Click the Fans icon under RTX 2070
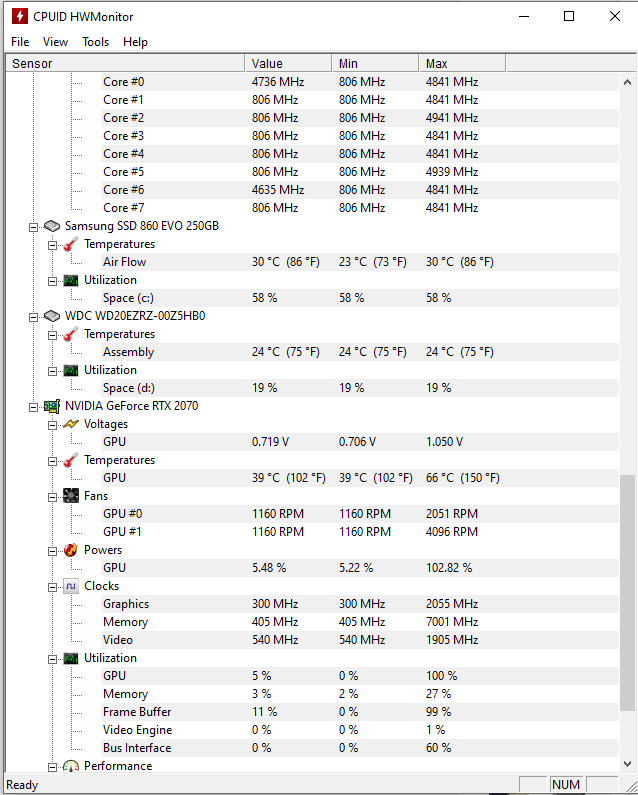The image size is (638, 795). point(71,496)
